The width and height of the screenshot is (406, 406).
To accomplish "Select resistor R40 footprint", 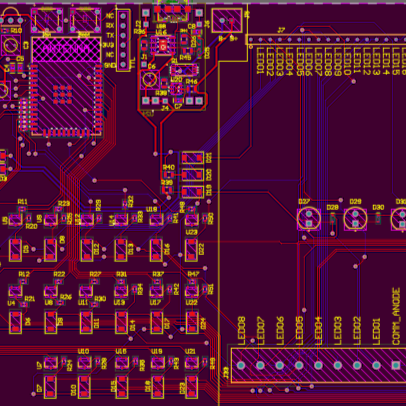I will (x=169, y=175).
